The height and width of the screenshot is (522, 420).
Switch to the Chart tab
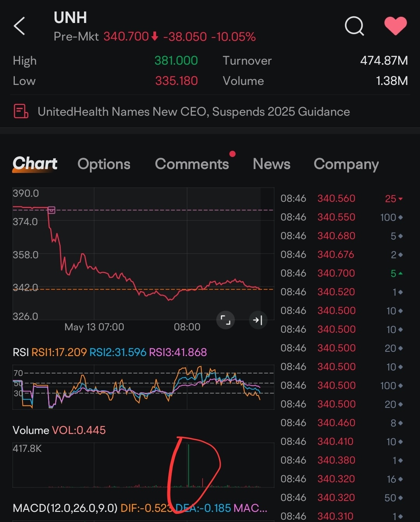[x=35, y=164]
